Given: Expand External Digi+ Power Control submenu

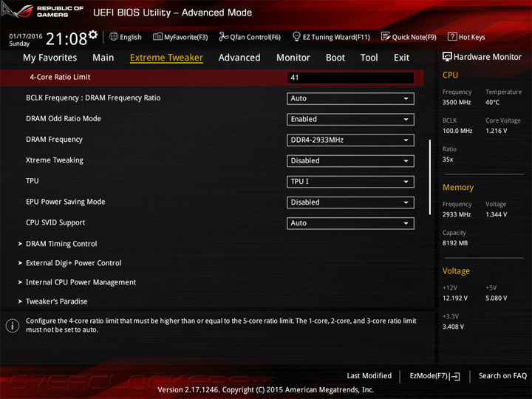Looking at the screenshot, I should [x=73, y=263].
